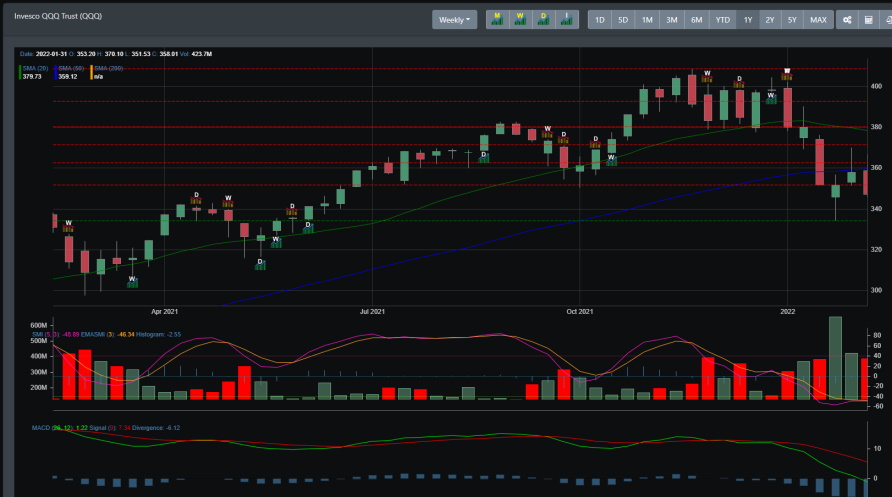Click the SMI Histogram -2.55 label
This screenshot has width=892, height=497.
tap(158, 334)
